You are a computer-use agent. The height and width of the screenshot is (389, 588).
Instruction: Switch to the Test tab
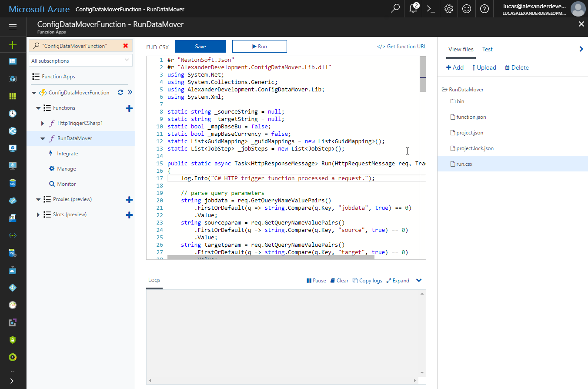coord(488,49)
